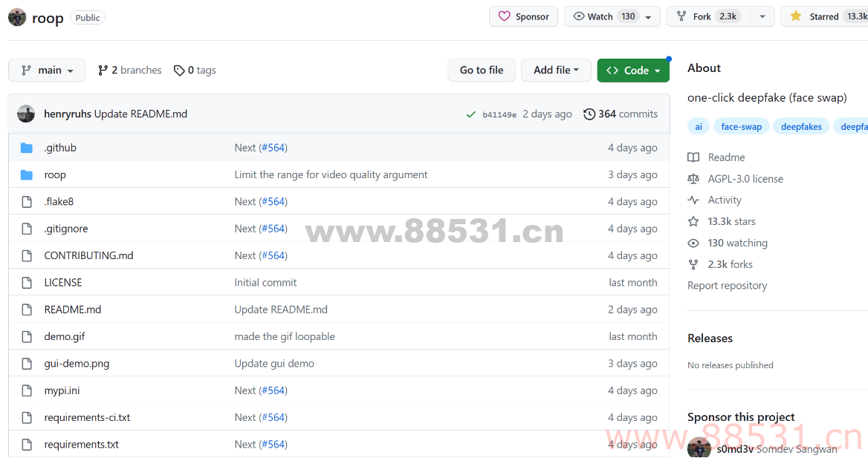The image size is (868, 461).
Task: Click the heart icon in Sponsor button
Action: [504, 16]
